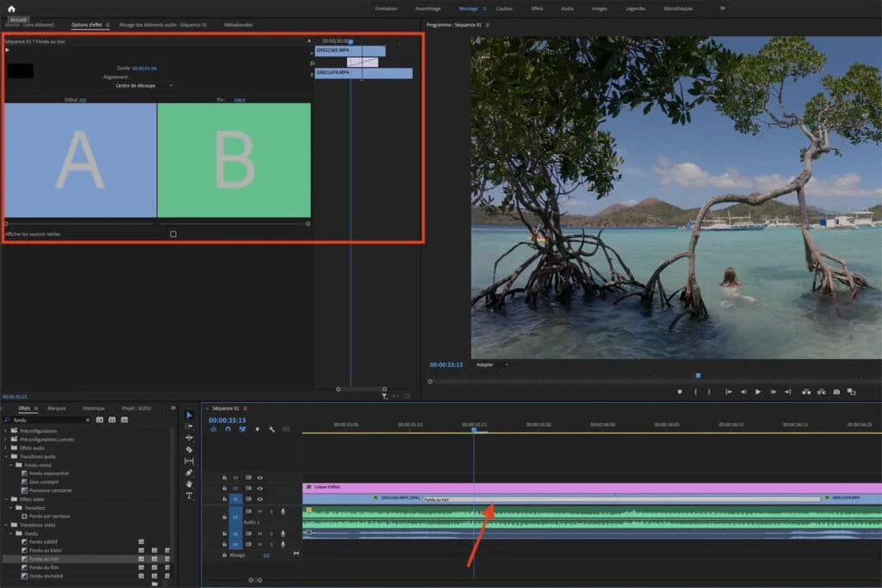Click the Program monitor scrub bar playhead
The height and width of the screenshot is (588, 882).
tap(698, 375)
